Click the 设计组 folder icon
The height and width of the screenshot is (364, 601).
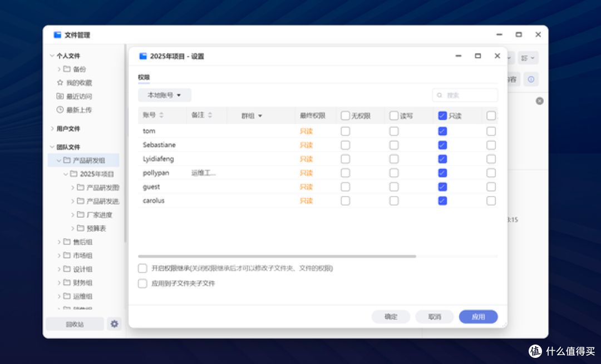67,269
